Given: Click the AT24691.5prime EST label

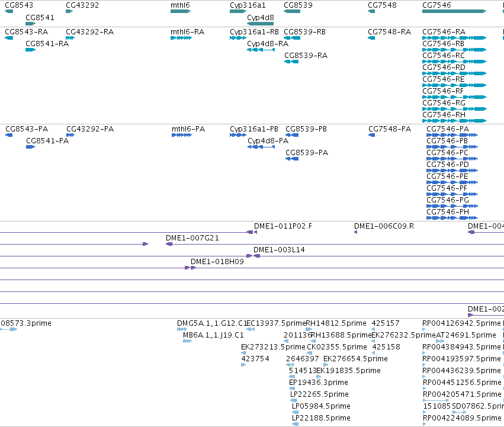Looking at the screenshot, I should pos(466,335).
